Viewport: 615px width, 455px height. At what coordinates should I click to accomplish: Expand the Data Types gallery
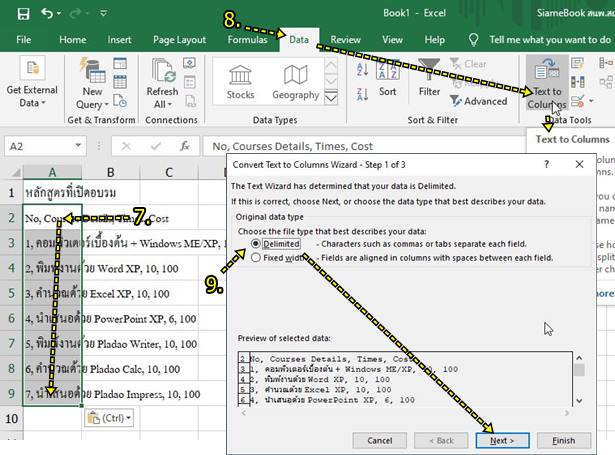point(331,98)
